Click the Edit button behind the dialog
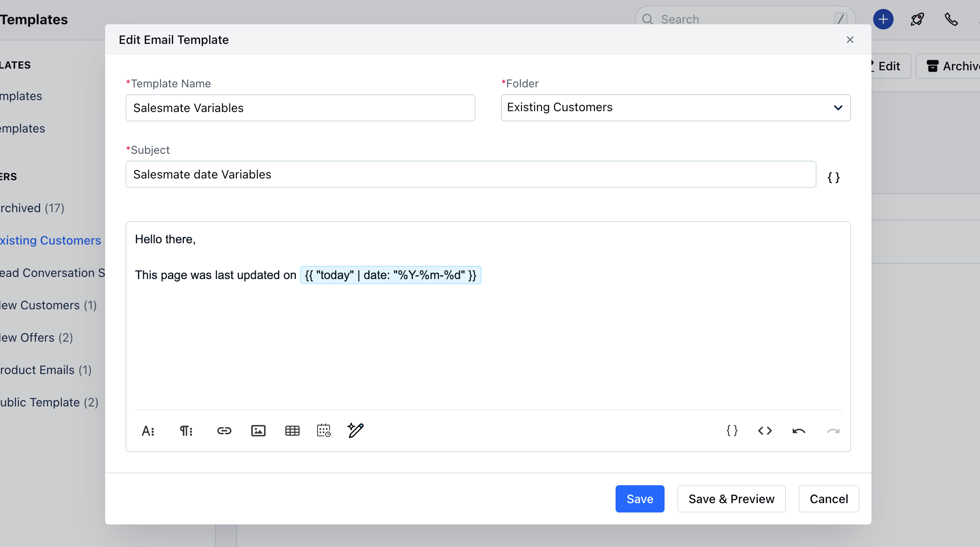The width and height of the screenshot is (980, 547). [891, 66]
